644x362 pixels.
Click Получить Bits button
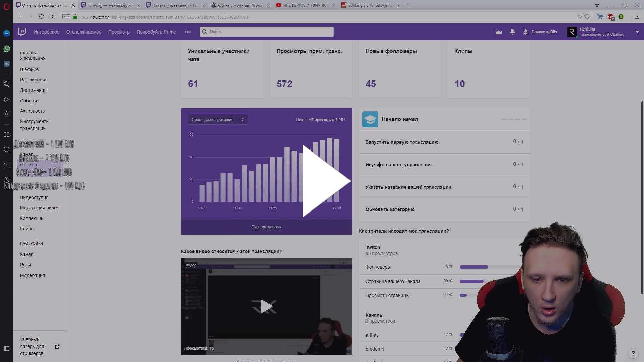pyautogui.click(x=540, y=32)
